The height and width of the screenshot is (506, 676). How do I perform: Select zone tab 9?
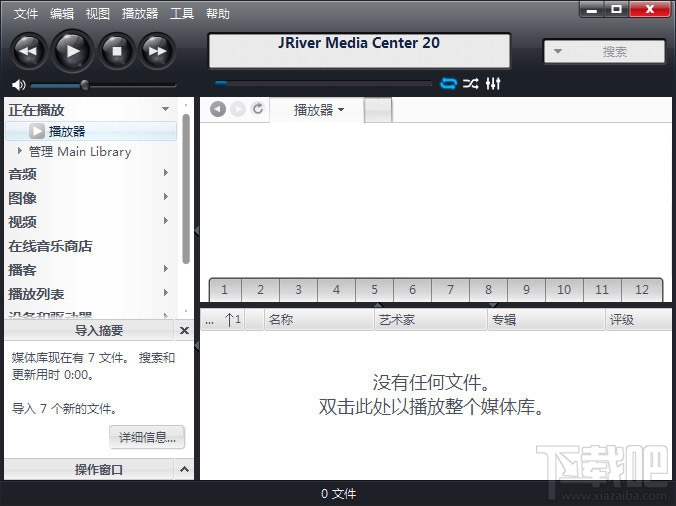[526, 290]
